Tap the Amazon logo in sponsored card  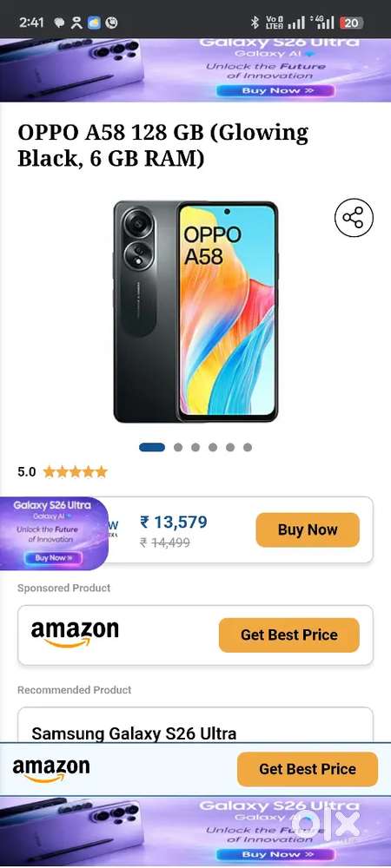[75, 635]
